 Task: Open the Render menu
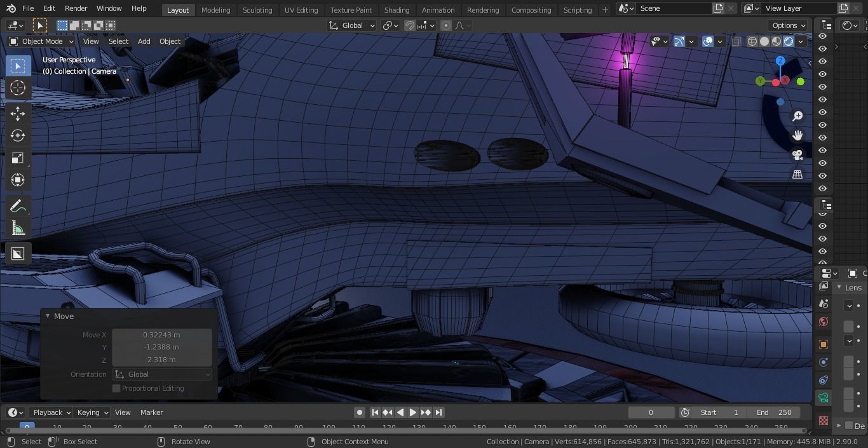pos(76,8)
